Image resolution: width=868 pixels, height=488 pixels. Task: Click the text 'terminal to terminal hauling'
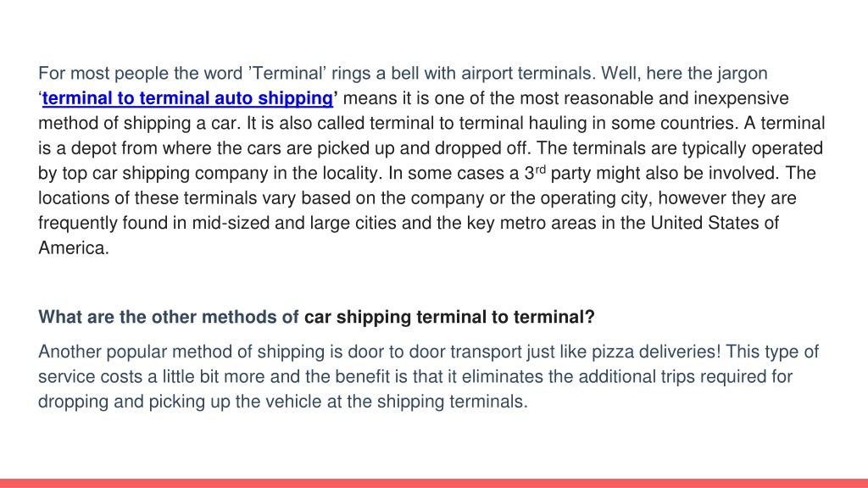(478, 123)
